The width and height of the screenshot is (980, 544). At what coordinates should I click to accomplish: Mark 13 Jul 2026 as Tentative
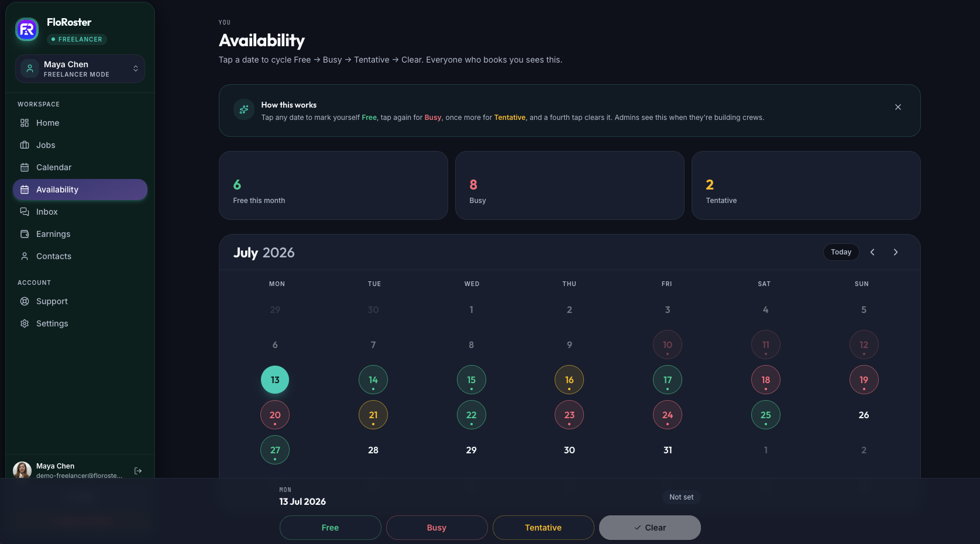pos(544,528)
